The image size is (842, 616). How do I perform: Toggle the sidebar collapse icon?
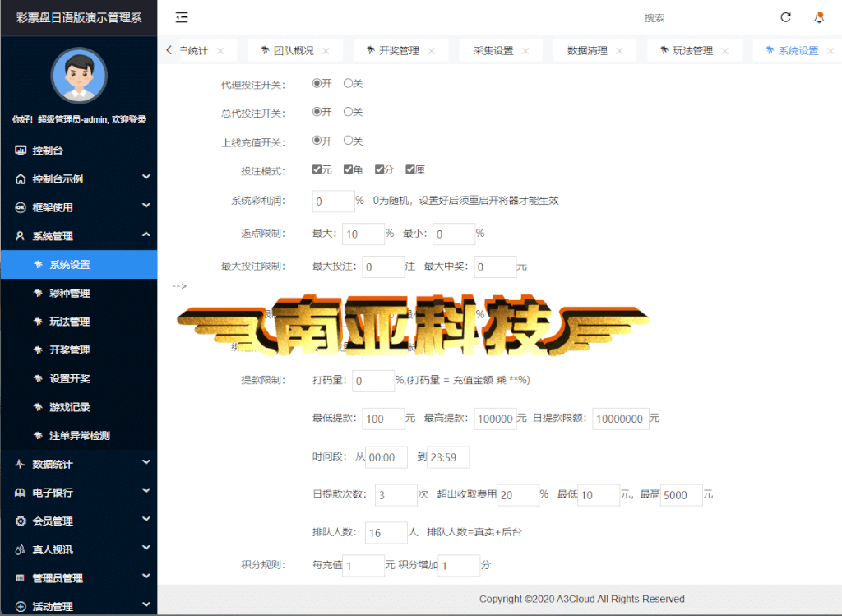182,17
